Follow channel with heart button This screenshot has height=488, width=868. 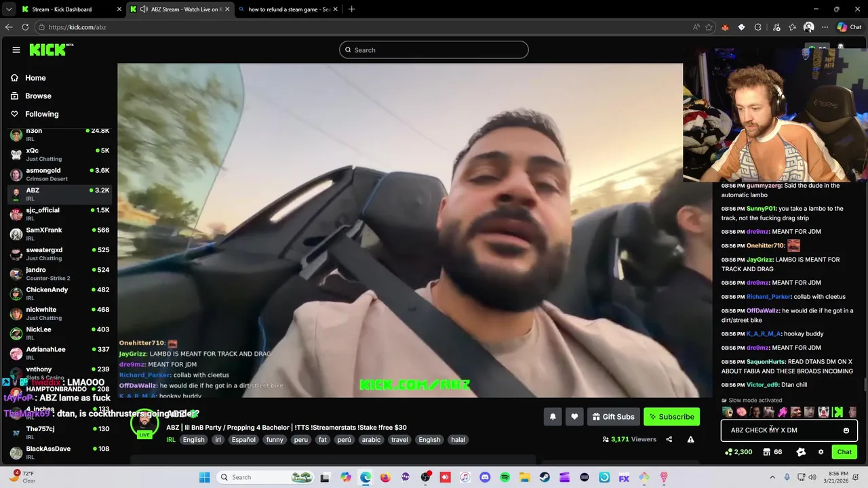pos(574,417)
